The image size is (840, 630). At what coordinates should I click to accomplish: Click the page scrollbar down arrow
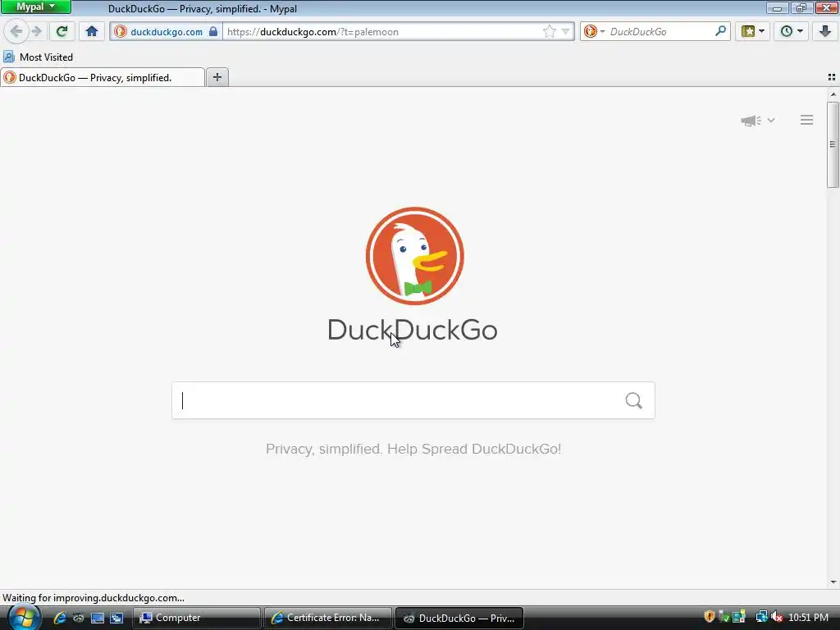pos(833,582)
